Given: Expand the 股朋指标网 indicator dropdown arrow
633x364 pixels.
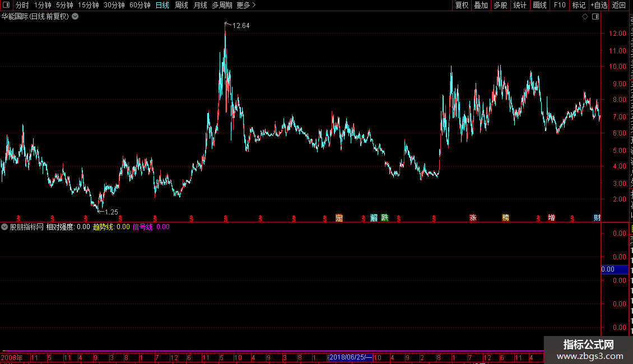Looking at the screenshot, I should point(4,227).
